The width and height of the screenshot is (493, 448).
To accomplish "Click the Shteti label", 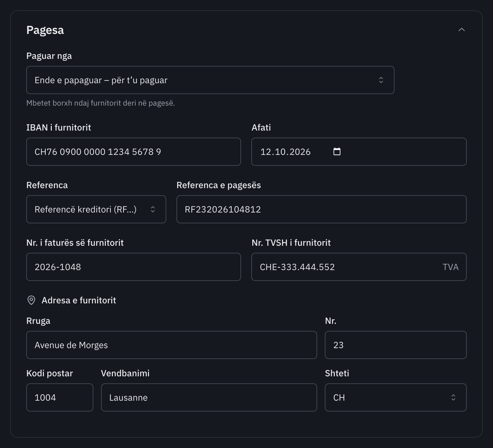I will [337, 373].
